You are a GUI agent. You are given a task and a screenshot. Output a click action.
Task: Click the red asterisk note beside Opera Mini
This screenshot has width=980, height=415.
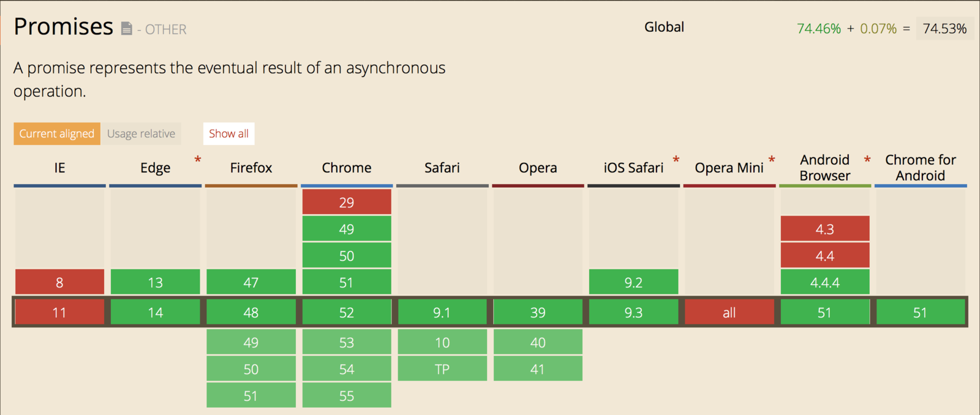click(772, 160)
